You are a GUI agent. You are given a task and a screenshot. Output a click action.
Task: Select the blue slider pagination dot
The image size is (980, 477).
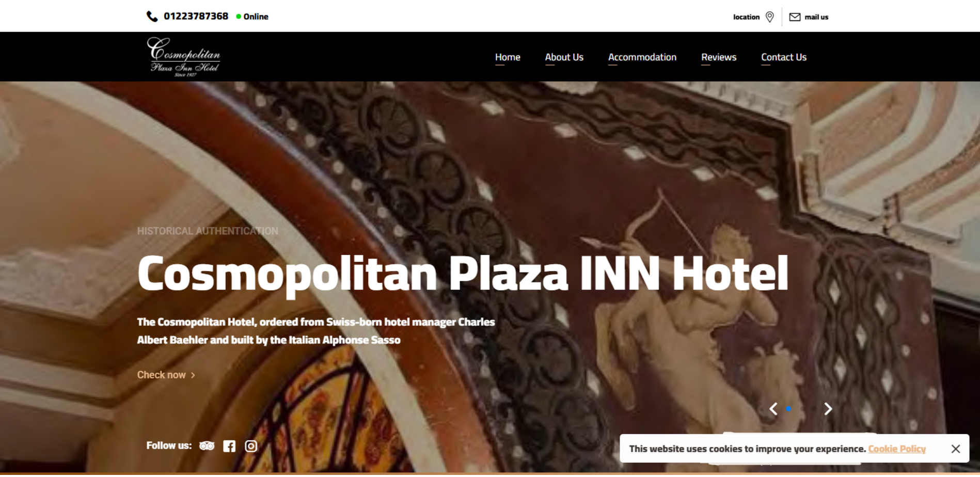tap(788, 409)
